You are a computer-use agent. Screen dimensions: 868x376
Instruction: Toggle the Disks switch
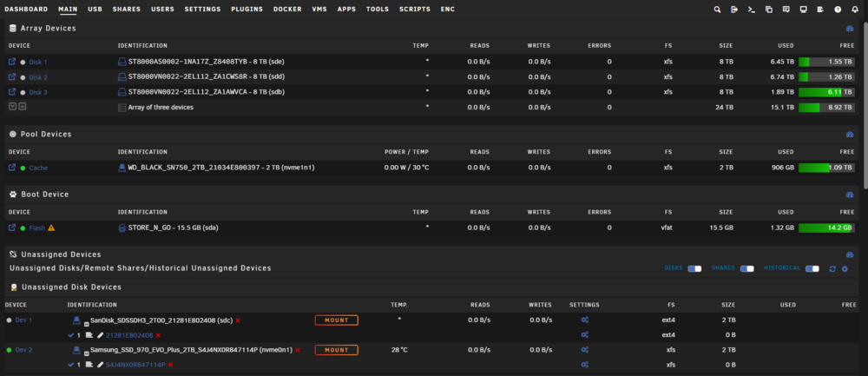click(x=694, y=268)
